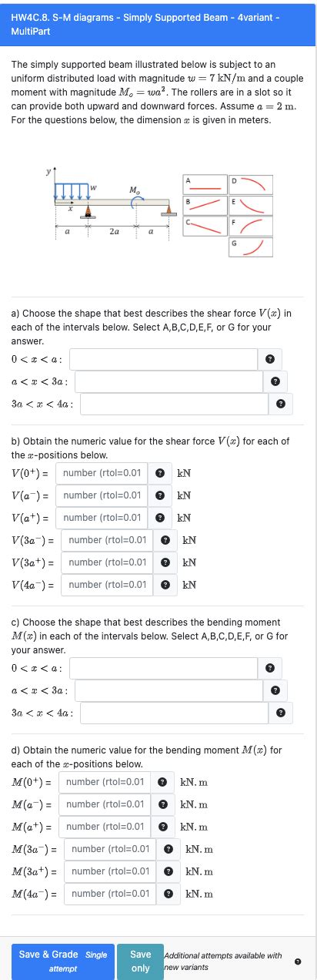This screenshot has height=980, width=317.
Task: Focus the M(3a-) numeric input field
Action: [110, 849]
